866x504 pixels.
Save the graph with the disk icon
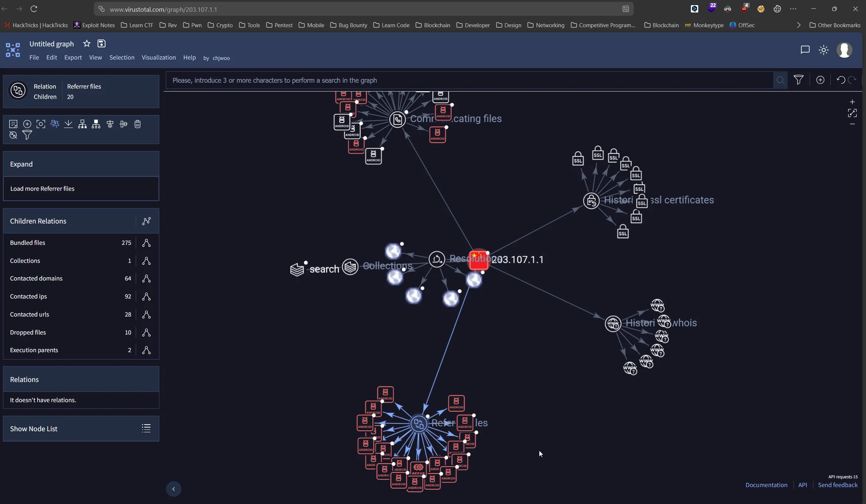pos(102,44)
